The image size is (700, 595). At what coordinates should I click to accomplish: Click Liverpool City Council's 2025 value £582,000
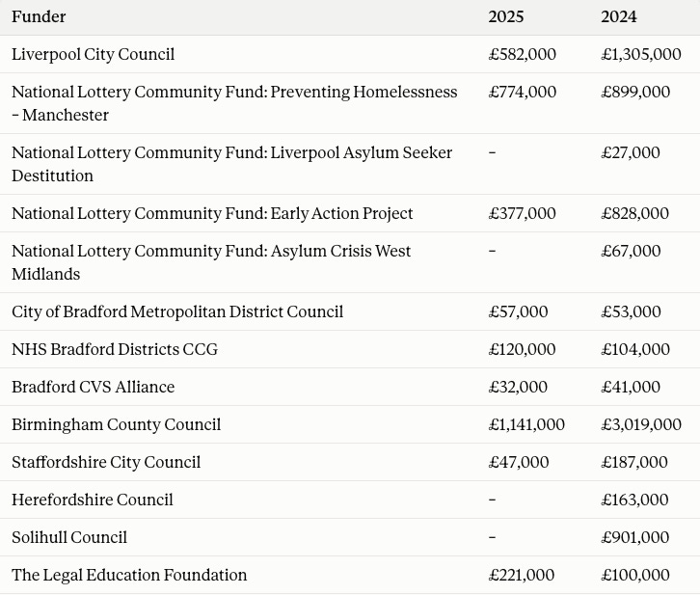523,54
